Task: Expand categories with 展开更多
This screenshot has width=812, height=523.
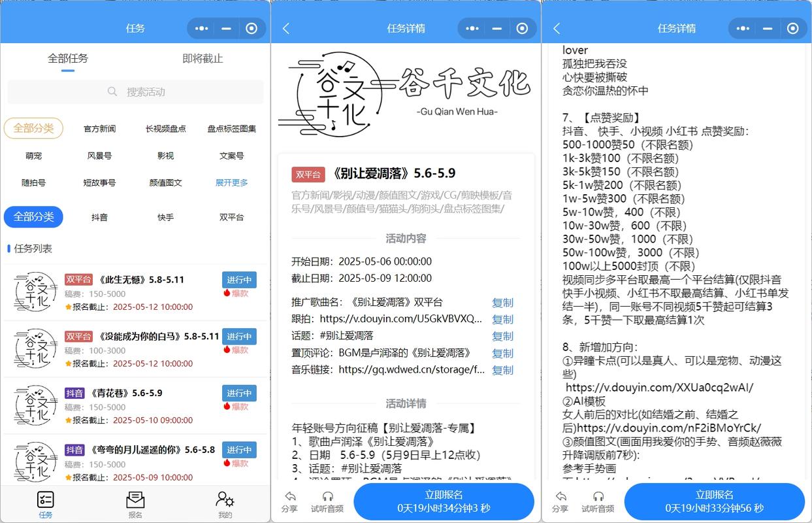Action: [232, 182]
